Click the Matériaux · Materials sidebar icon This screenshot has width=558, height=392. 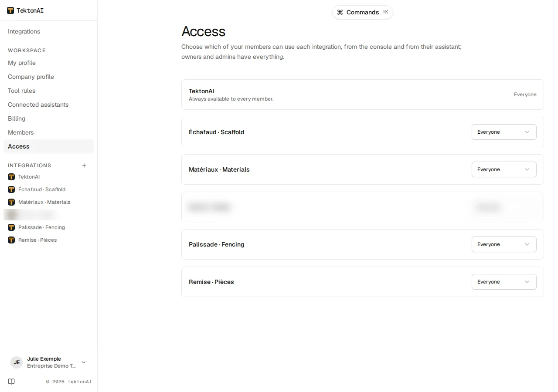11,202
